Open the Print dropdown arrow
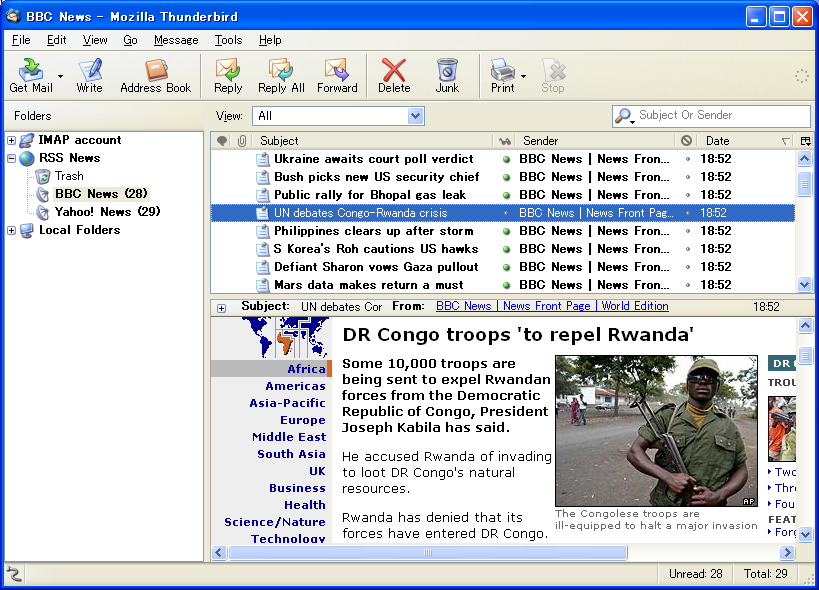The image size is (819, 590). 523,76
